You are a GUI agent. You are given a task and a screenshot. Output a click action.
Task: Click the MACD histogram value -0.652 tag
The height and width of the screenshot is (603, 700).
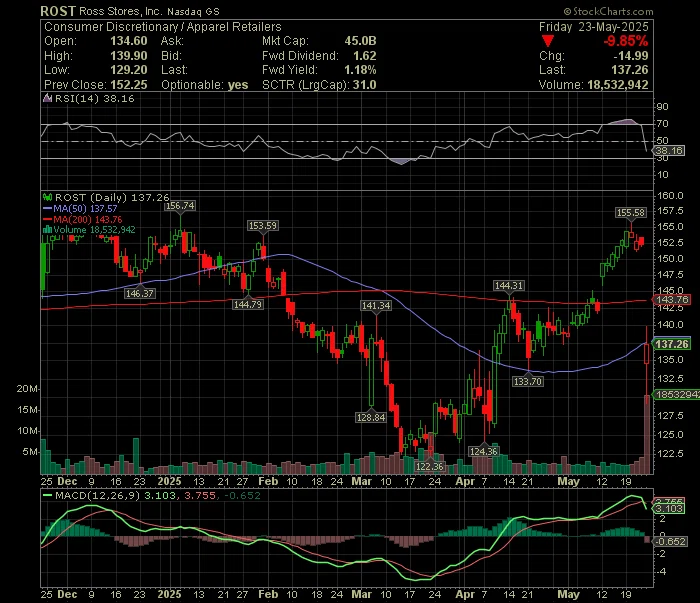click(670, 541)
